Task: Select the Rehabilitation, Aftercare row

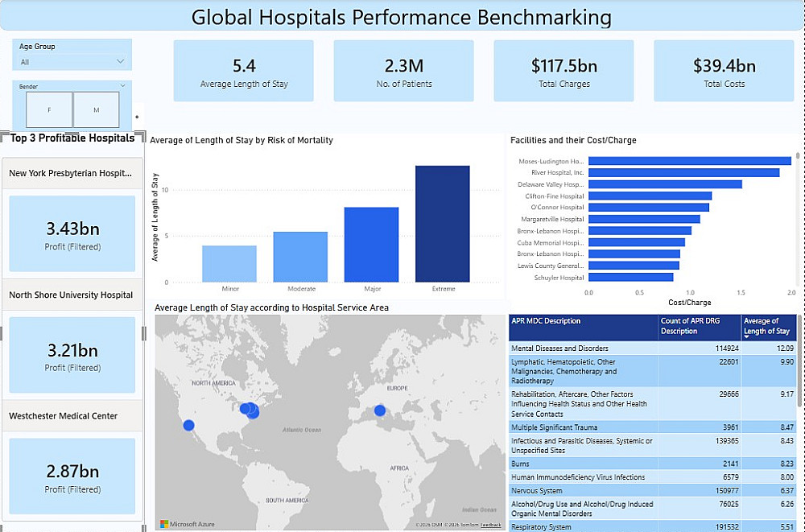Action: pyautogui.click(x=653, y=404)
